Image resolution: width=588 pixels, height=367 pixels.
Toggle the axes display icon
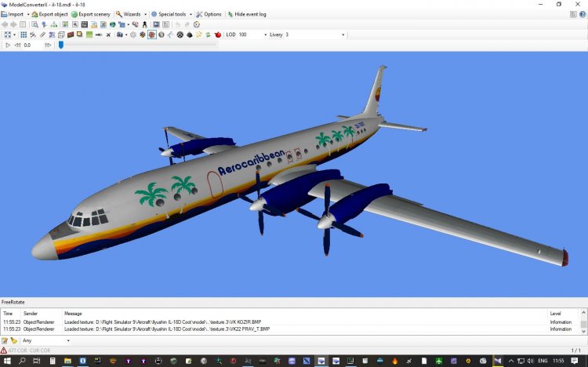[33, 35]
